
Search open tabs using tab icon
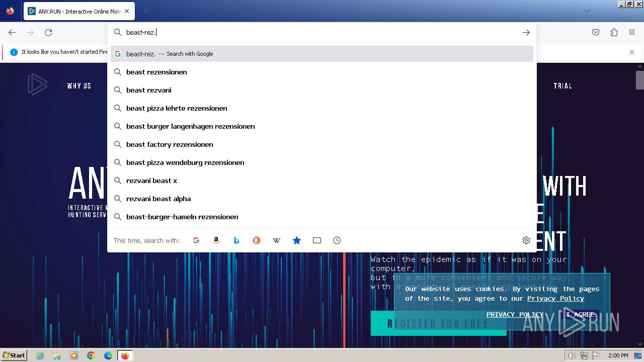coord(317,240)
